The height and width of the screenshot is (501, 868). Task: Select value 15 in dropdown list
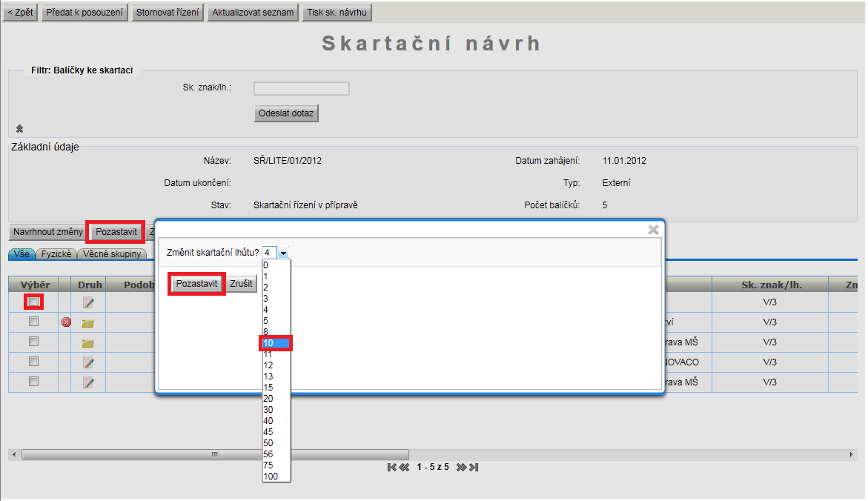pyautogui.click(x=276, y=388)
